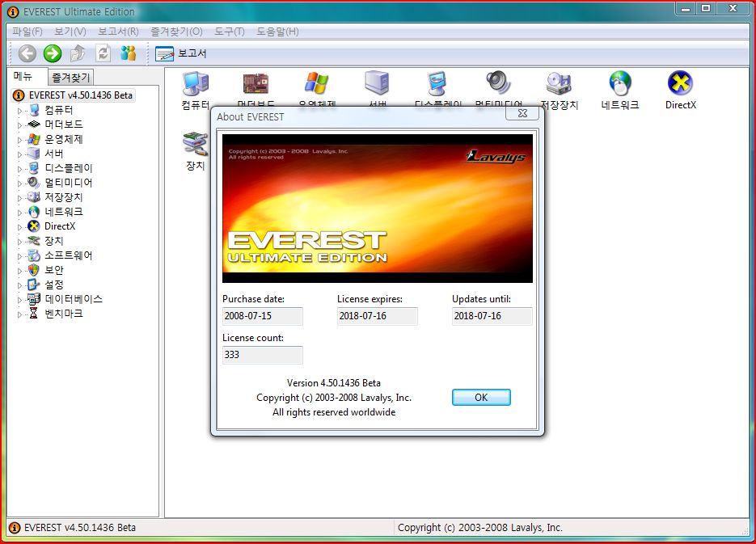The image size is (756, 544).
Task: Expand the 소프트웨어 tree node arrow
Action: point(19,256)
